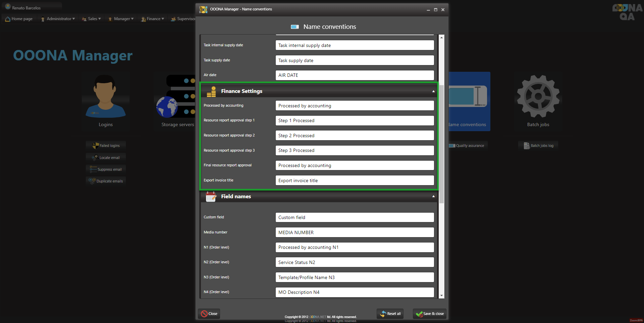The height and width of the screenshot is (323, 644).
Task: Click the Reset all button
Action: (x=390, y=314)
